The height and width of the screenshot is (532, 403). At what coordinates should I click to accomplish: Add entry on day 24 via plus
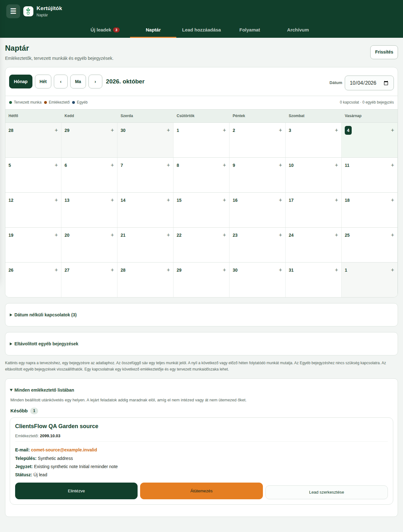(x=337, y=235)
